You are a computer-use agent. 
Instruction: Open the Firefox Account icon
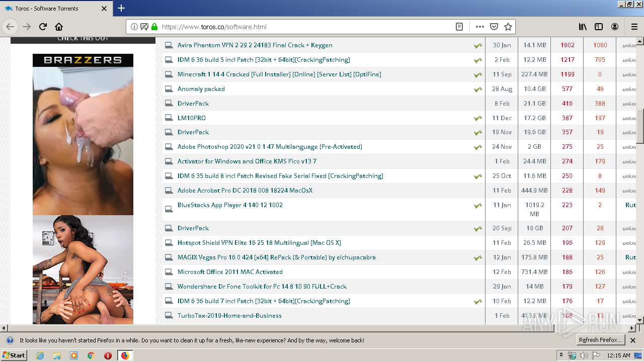pyautogui.click(x=615, y=27)
